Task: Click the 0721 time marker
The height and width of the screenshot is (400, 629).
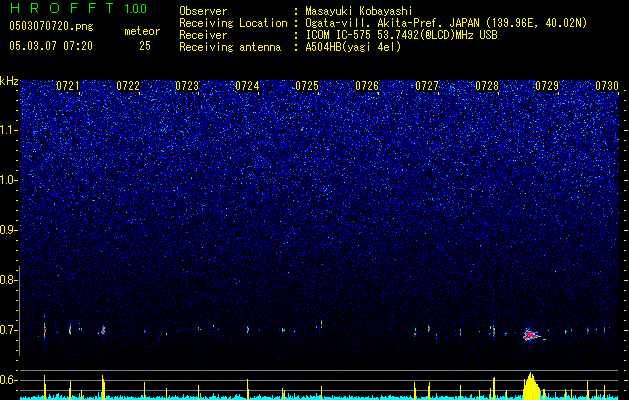Action: coord(68,86)
